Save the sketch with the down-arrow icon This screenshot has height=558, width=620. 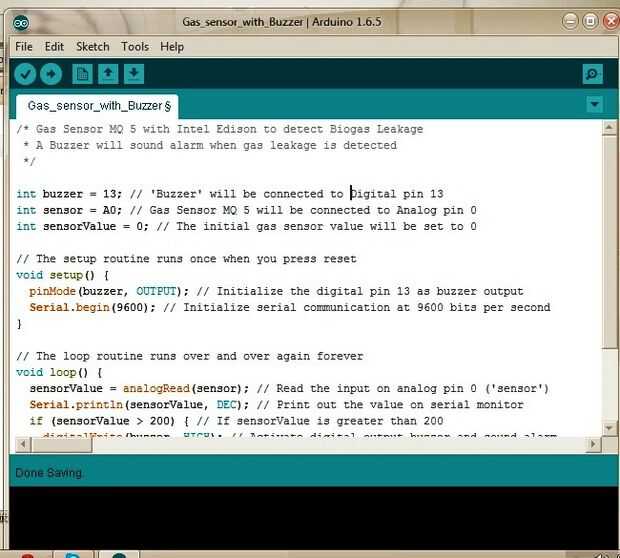[x=134, y=74]
